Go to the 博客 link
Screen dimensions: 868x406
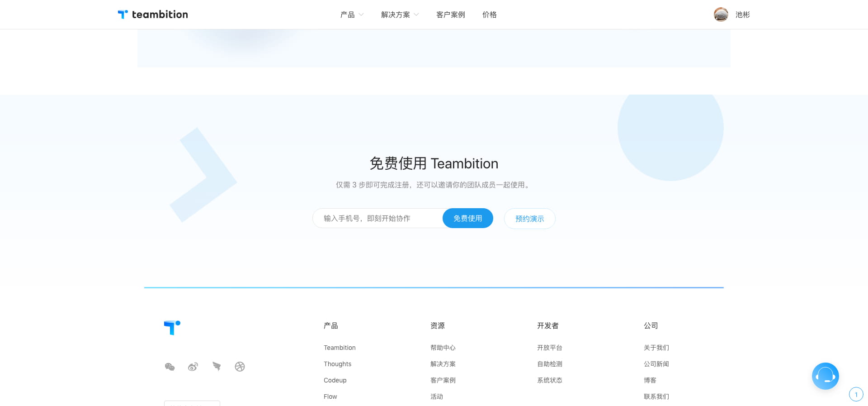pyautogui.click(x=650, y=380)
